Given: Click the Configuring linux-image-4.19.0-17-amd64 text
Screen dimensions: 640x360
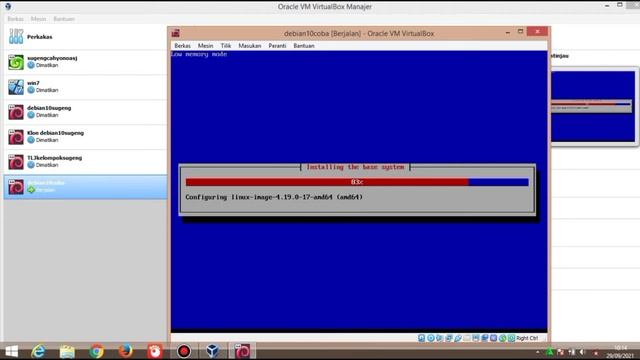Looking at the screenshot, I should coord(274,197).
